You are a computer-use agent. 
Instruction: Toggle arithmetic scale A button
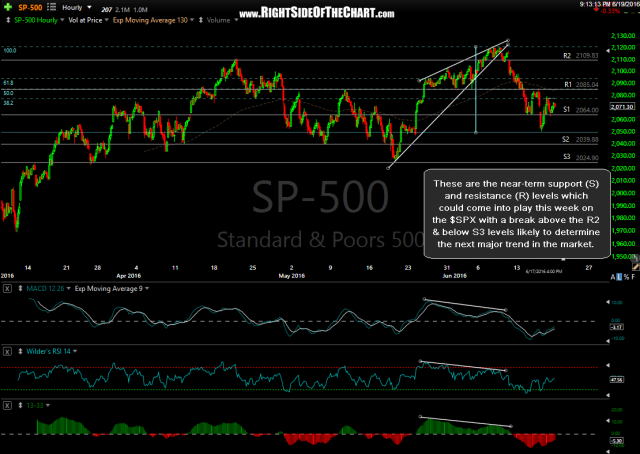click(613, 277)
